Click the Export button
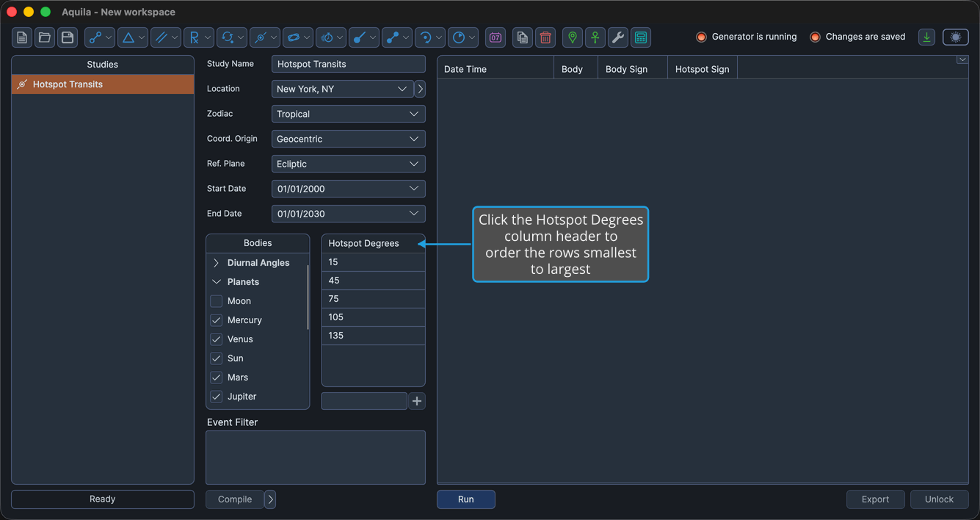 coord(876,499)
